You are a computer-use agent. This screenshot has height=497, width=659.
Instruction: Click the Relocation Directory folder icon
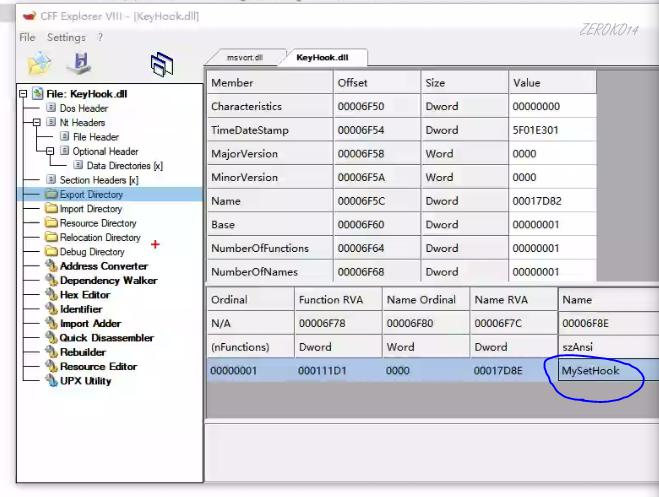point(51,237)
